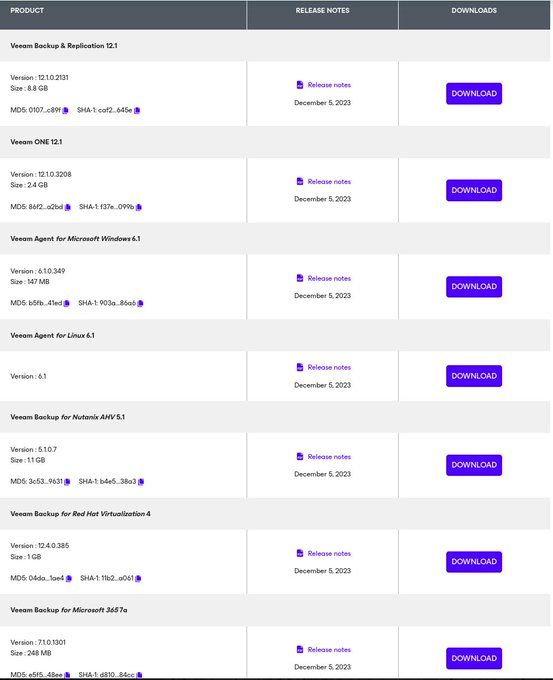Copy MD5 hash for Red Hat Virtualization backup
The height and width of the screenshot is (680, 553).
[x=69, y=579]
